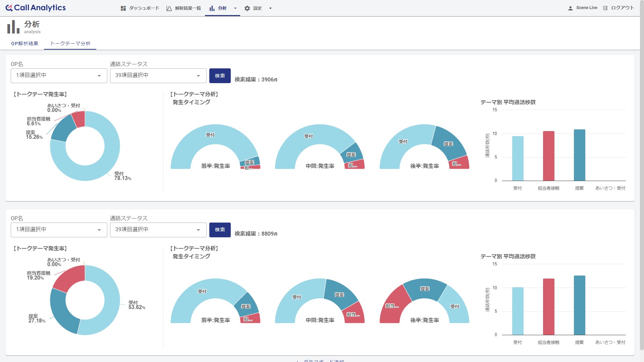The image size is (644, 362).
Task: Click the 担当者接触 6.61% donut segment
Action: tap(79, 119)
